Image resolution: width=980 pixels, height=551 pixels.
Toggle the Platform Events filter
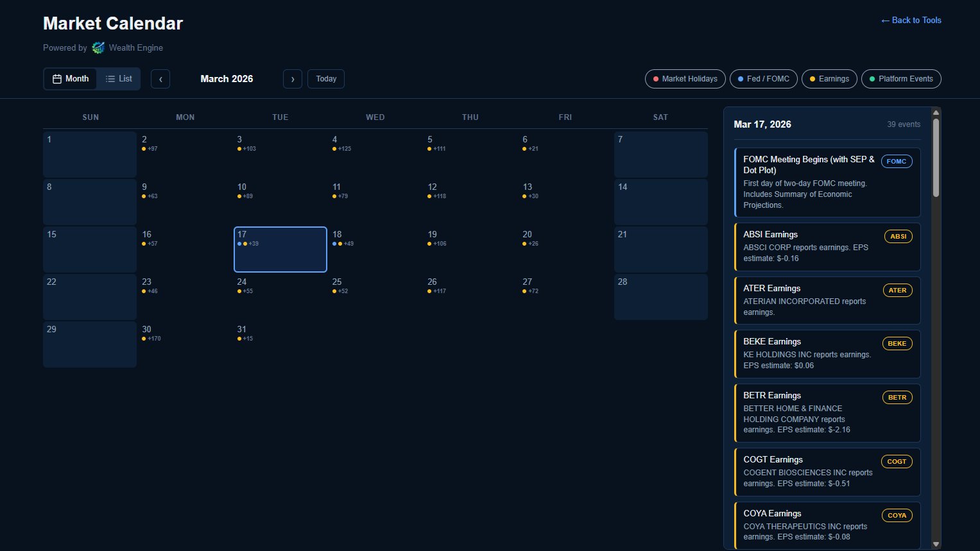[x=901, y=78]
